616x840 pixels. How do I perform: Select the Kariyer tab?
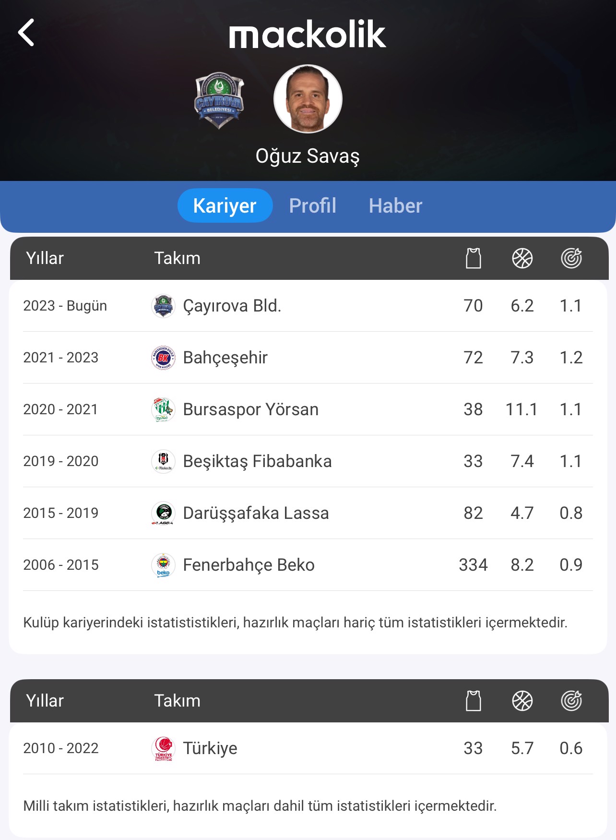(x=225, y=205)
